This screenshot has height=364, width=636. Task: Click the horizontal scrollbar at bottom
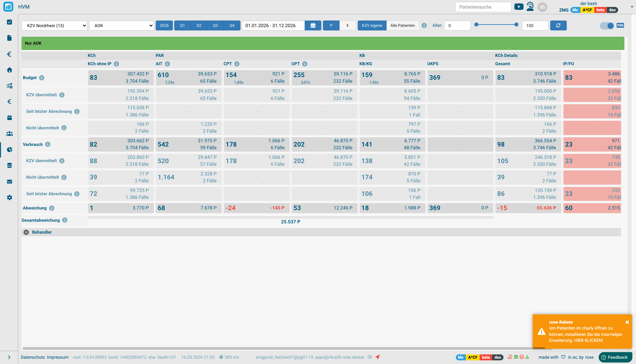[x=287, y=348]
